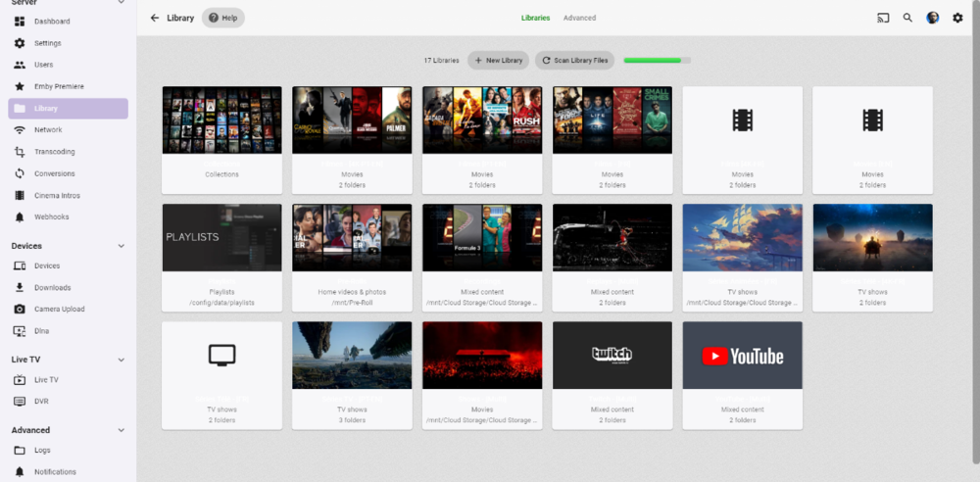The image size is (980, 482).
Task: Collapse the Advanced section chevron
Action: (x=122, y=430)
